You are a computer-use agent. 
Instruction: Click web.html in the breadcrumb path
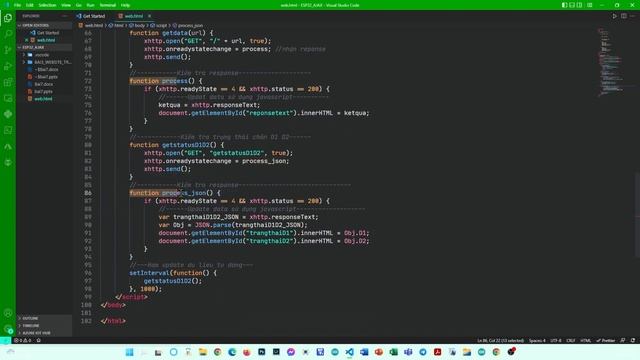93,25
